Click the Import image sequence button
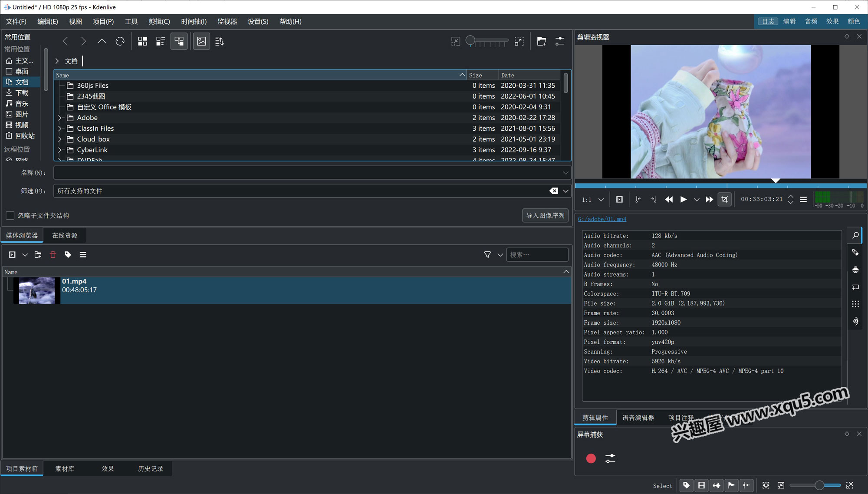 click(x=545, y=215)
